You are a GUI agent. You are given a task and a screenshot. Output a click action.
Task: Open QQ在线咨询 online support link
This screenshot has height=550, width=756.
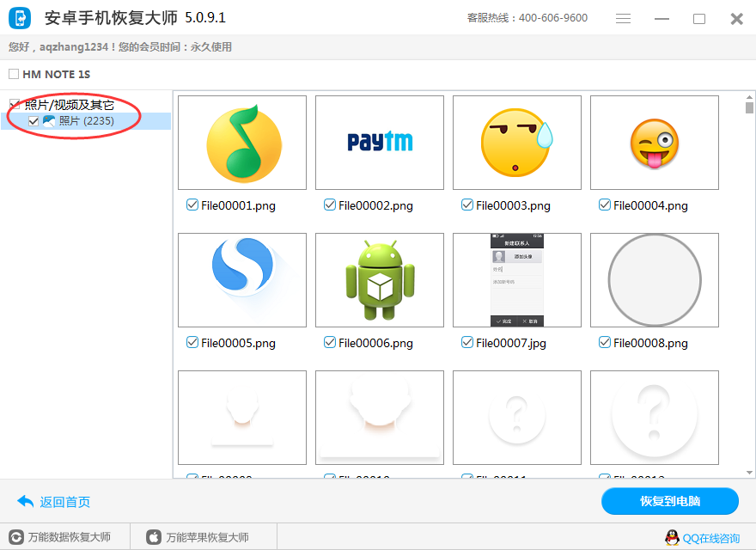[x=710, y=538]
